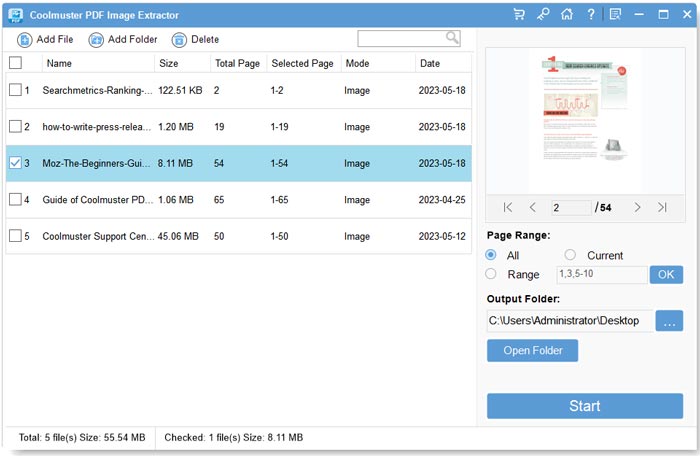The width and height of the screenshot is (700, 456).
Task: Close the Coolmuster window
Action: 687,14
